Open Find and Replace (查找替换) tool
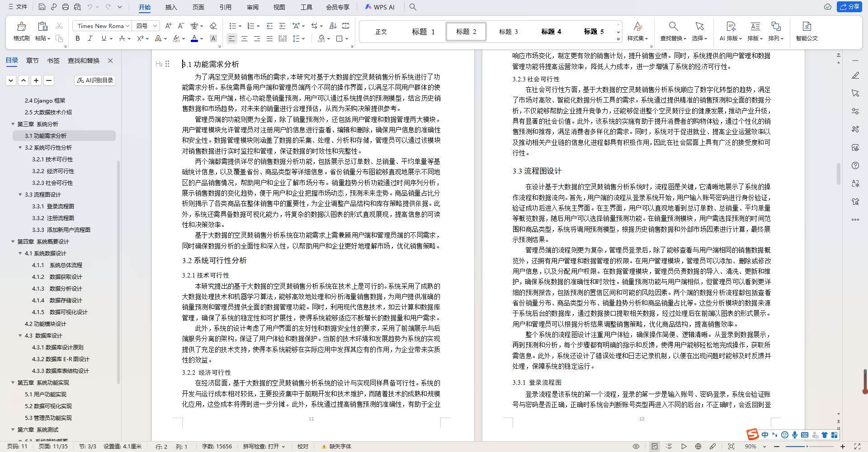868x452 pixels. click(673, 31)
